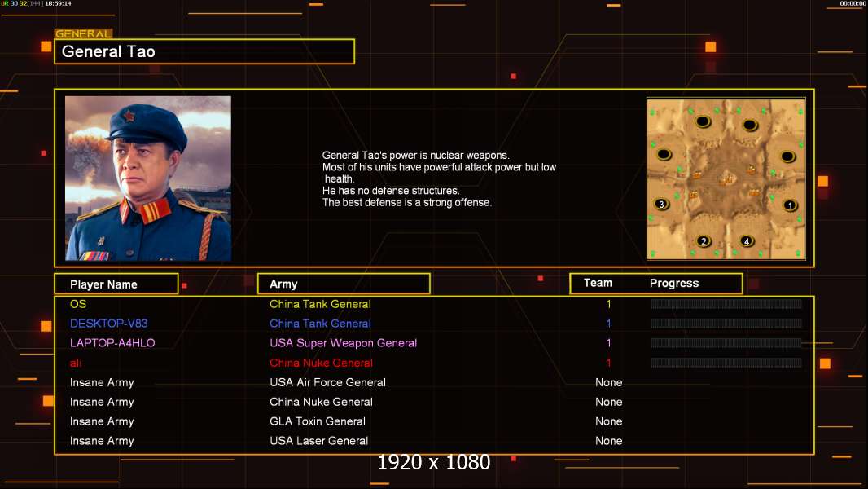Click text 'General Tao's power is nuclear weapons.'
Image resolution: width=868 pixels, height=489 pixels.
(416, 156)
